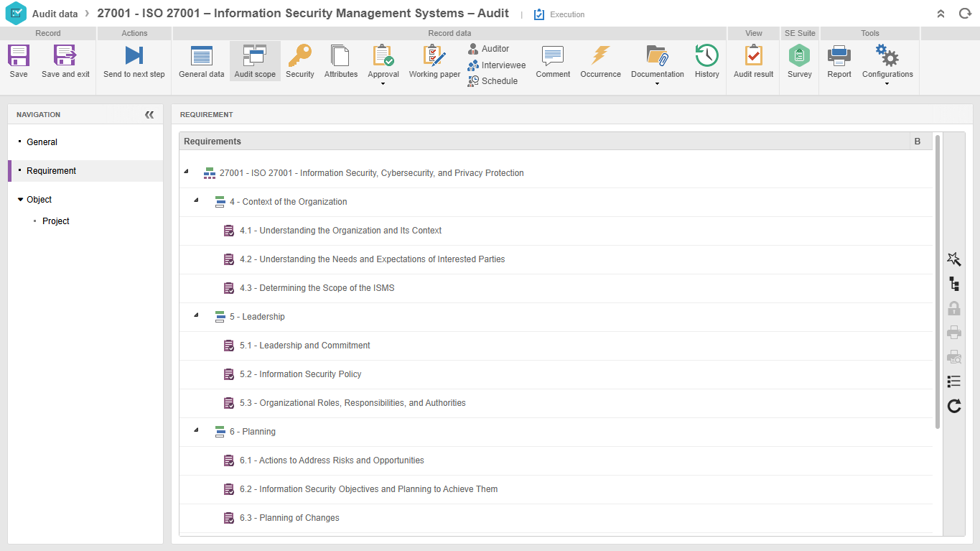Open Occurrence lightning icon
Image resolution: width=980 pixels, height=551 pixels.
[x=601, y=56]
